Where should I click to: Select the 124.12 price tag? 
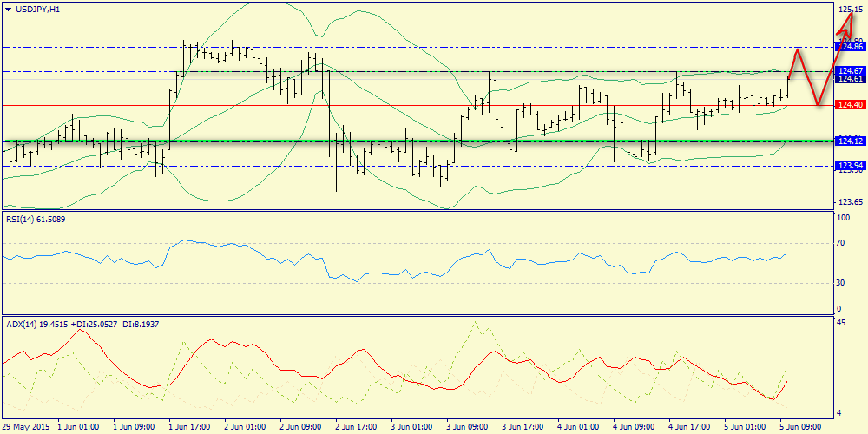coord(850,142)
